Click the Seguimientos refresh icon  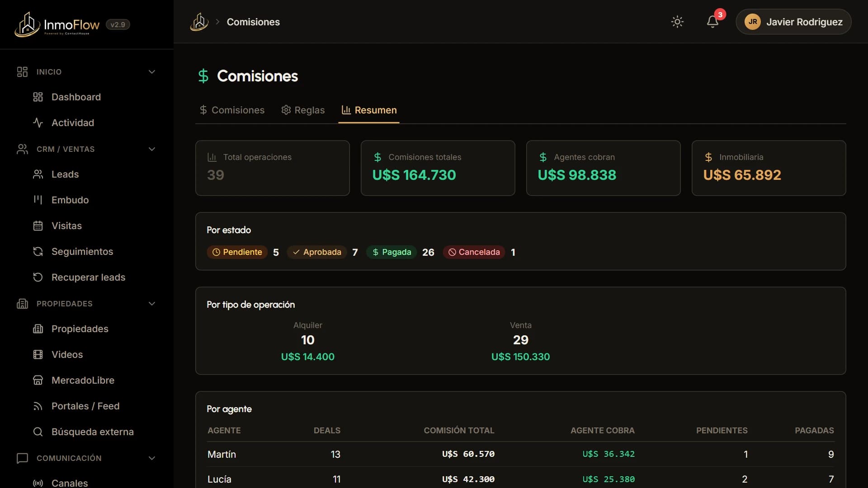(38, 252)
